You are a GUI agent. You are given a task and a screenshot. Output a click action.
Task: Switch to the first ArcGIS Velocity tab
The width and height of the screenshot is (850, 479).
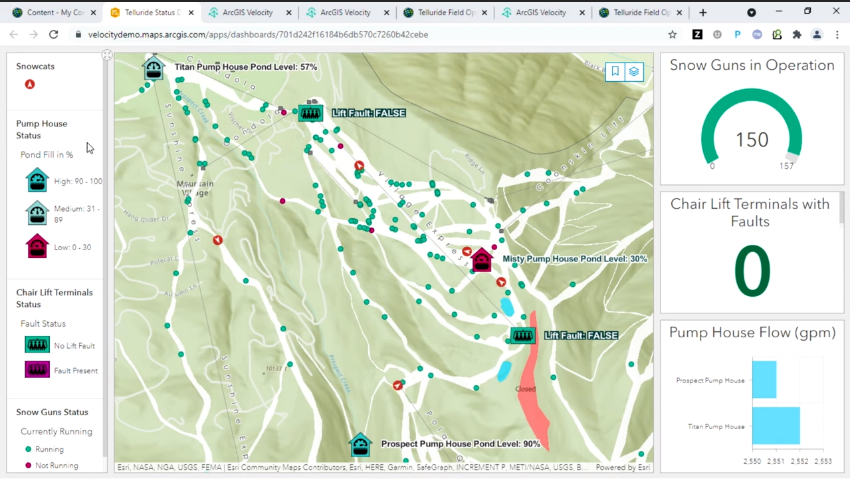[x=247, y=12]
